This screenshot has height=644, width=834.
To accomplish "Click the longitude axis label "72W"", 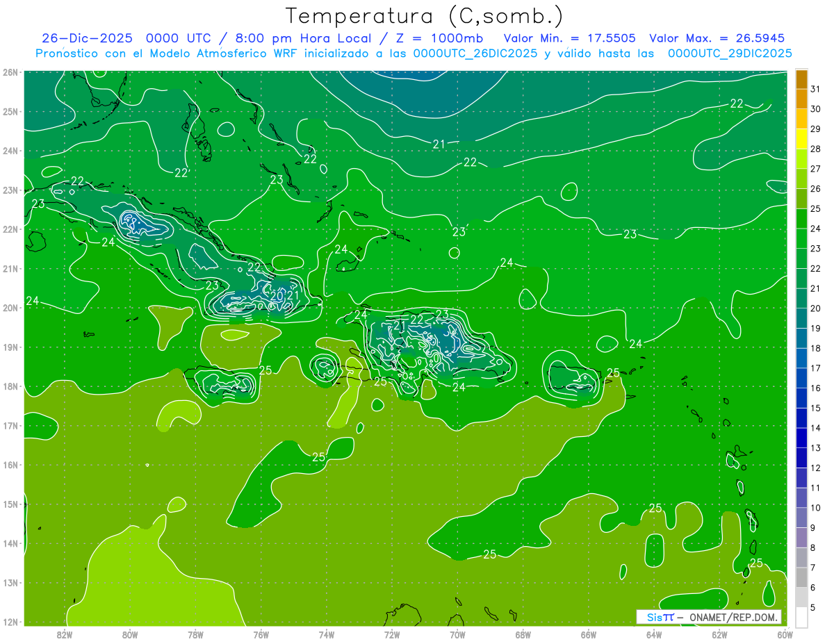I will point(391,634).
